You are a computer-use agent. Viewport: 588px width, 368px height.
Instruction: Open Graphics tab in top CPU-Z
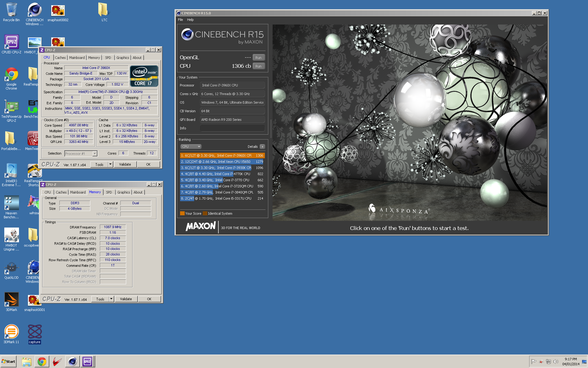click(x=123, y=58)
